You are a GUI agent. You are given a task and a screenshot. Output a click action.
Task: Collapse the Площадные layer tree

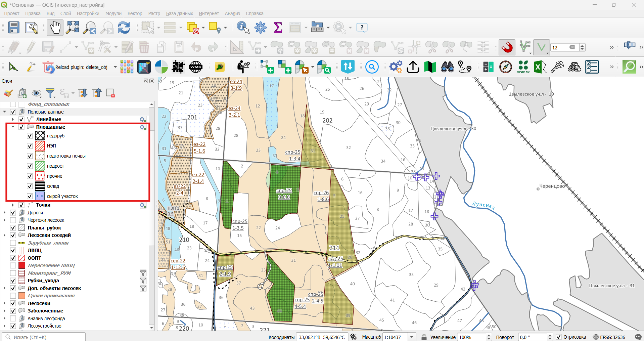tap(13, 127)
